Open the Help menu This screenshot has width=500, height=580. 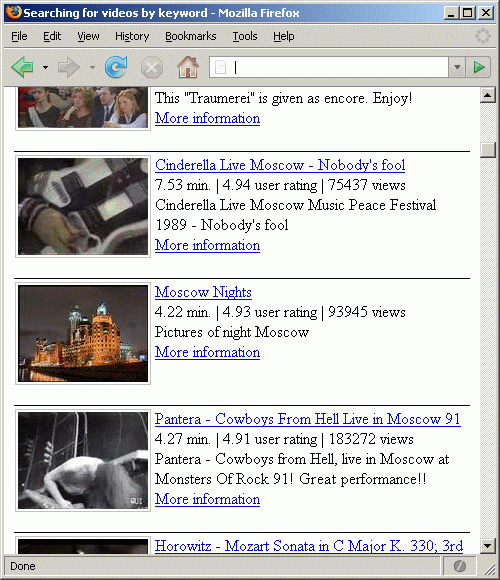[284, 36]
